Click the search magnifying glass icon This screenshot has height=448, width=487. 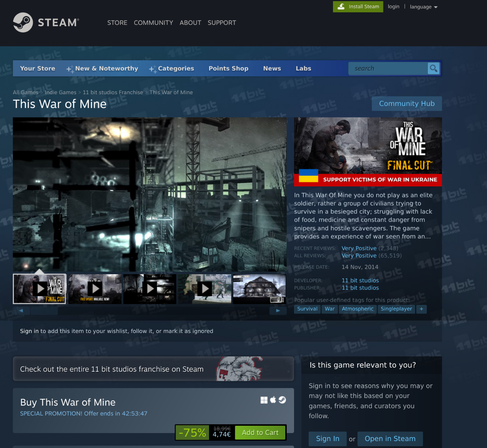click(x=433, y=68)
